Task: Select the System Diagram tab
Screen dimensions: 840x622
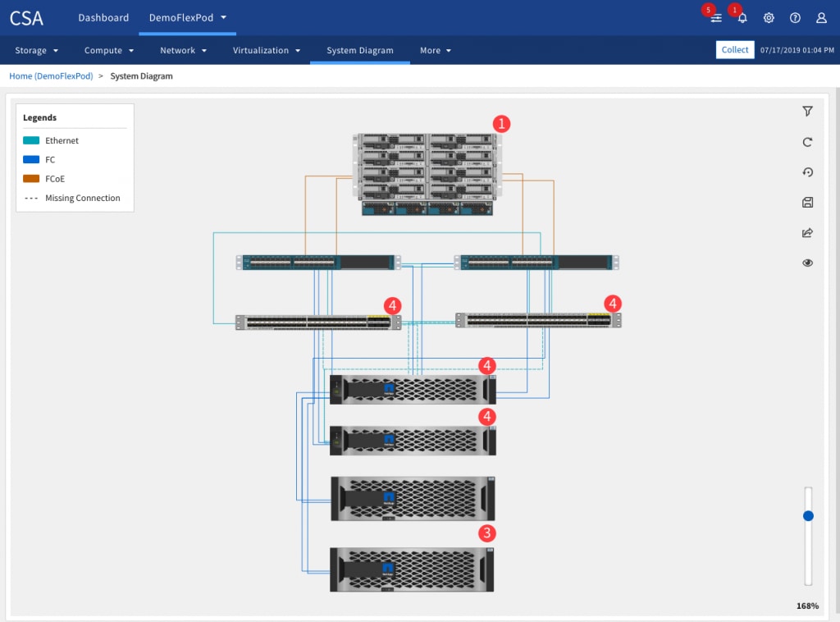Action: (x=359, y=51)
